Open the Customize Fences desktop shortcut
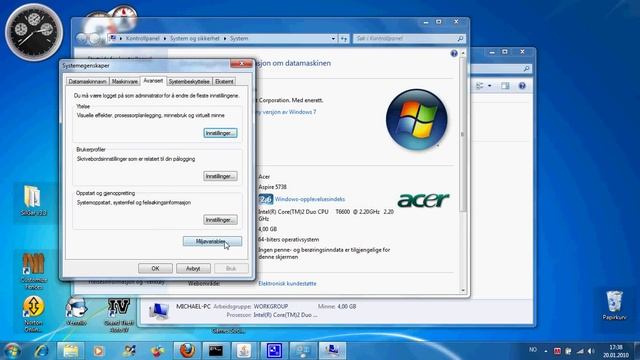 click(x=33, y=271)
